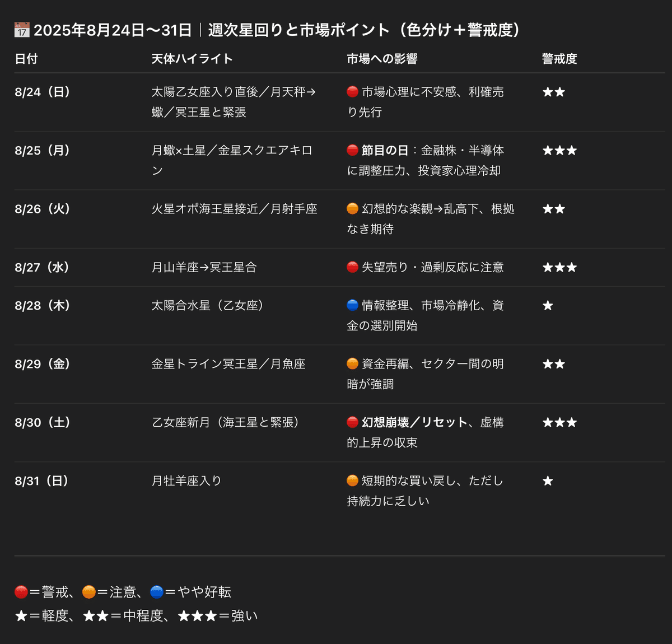Click the orange circle beside 資金再編

(x=352, y=364)
